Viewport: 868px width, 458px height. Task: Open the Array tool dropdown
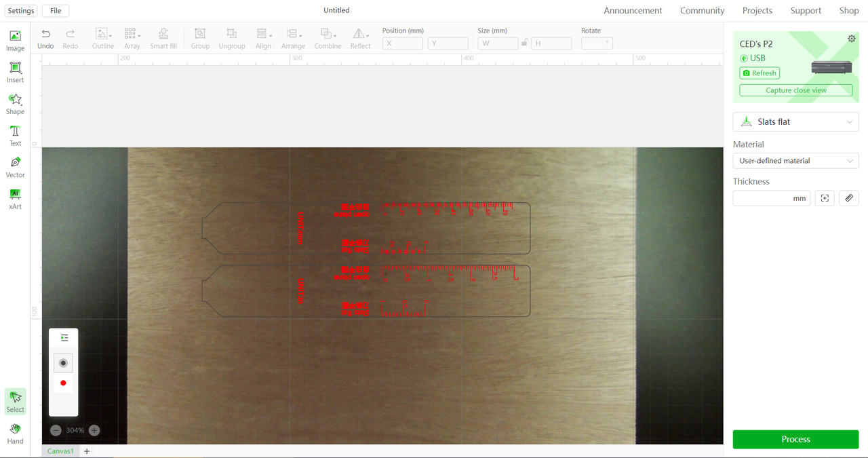[132, 39]
